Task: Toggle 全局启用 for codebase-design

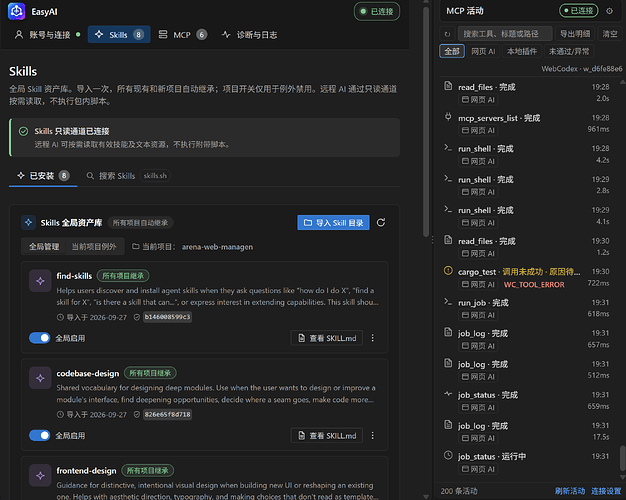Action: 40,435
